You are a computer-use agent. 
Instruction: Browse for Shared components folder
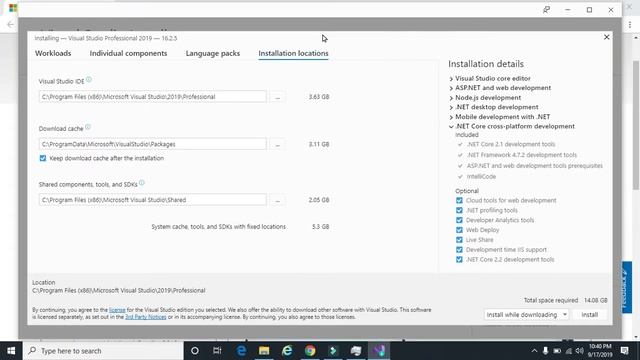278,200
